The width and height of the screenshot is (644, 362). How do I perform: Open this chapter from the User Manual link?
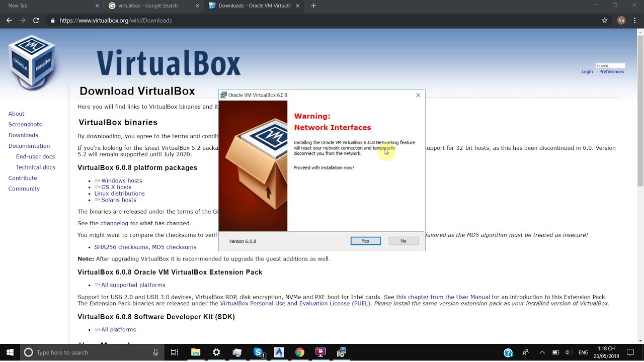tap(443, 297)
